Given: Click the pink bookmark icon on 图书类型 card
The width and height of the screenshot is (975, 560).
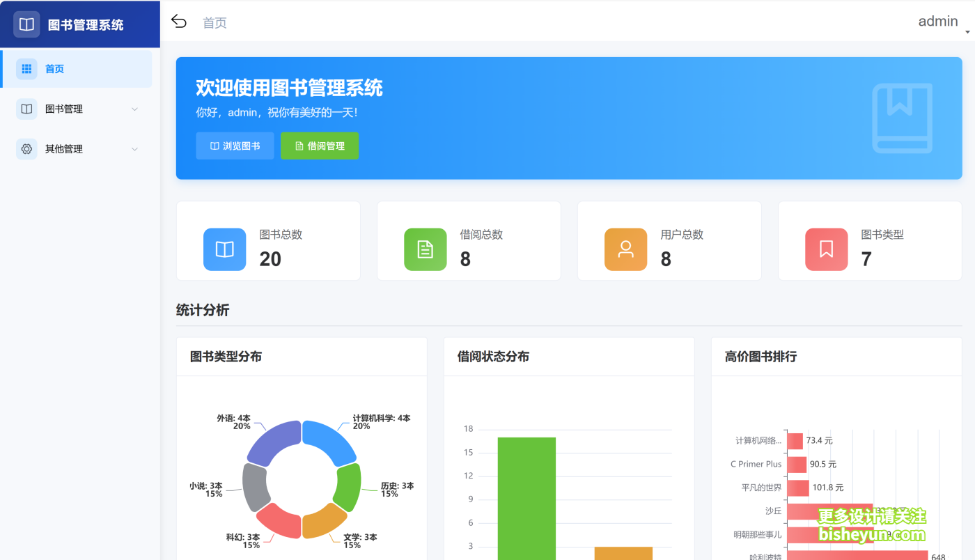Looking at the screenshot, I should 826,249.
